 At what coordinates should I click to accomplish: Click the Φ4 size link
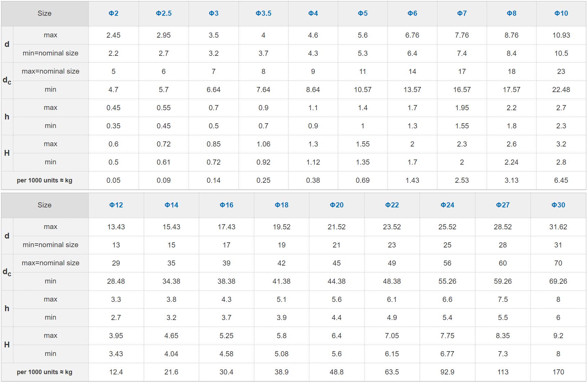[x=313, y=13]
